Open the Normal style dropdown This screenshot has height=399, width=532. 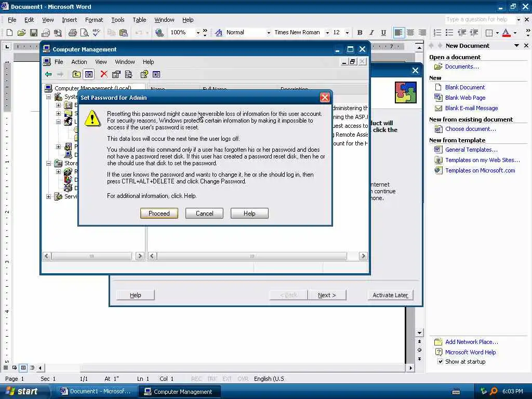pos(269,33)
